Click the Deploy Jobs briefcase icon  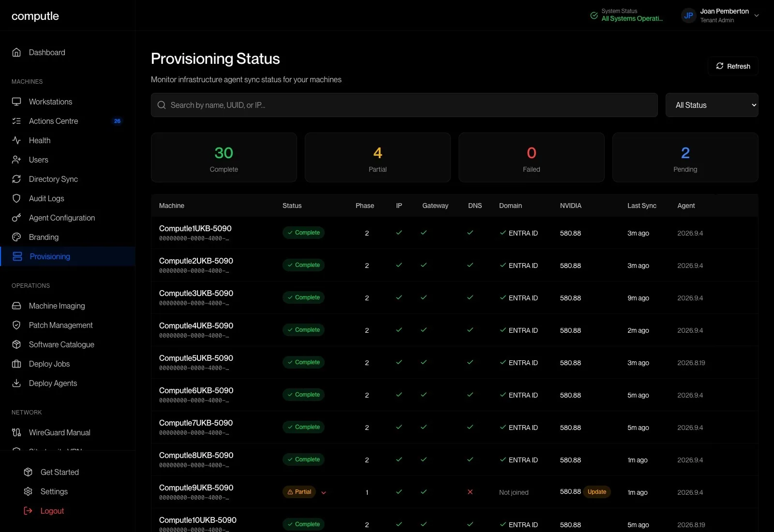click(16, 364)
